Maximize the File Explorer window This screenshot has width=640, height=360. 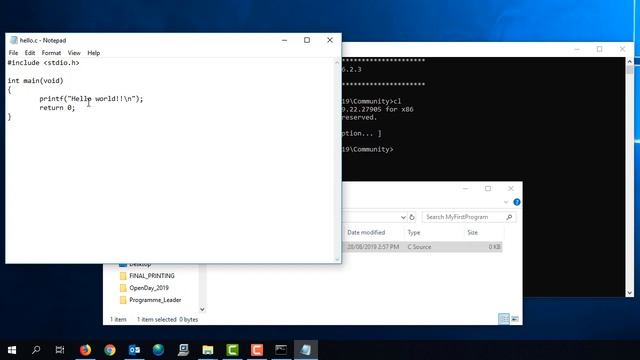(x=488, y=189)
